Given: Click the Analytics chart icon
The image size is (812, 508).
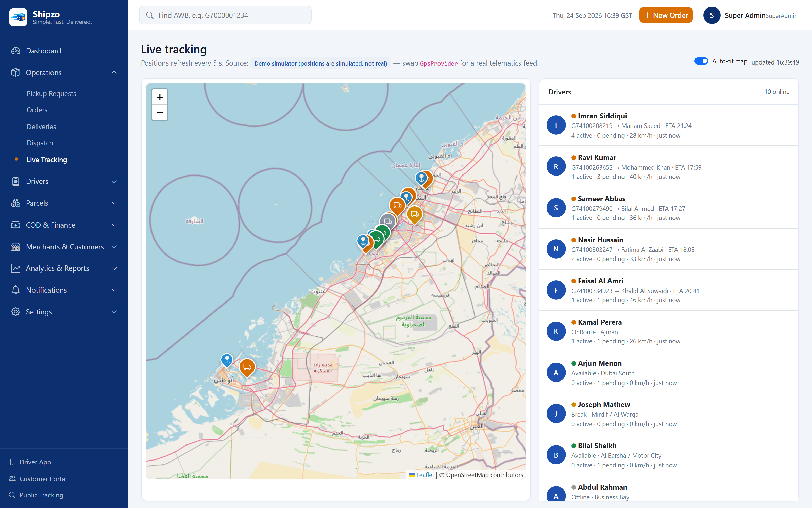Looking at the screenshot, I should point(15,268).
